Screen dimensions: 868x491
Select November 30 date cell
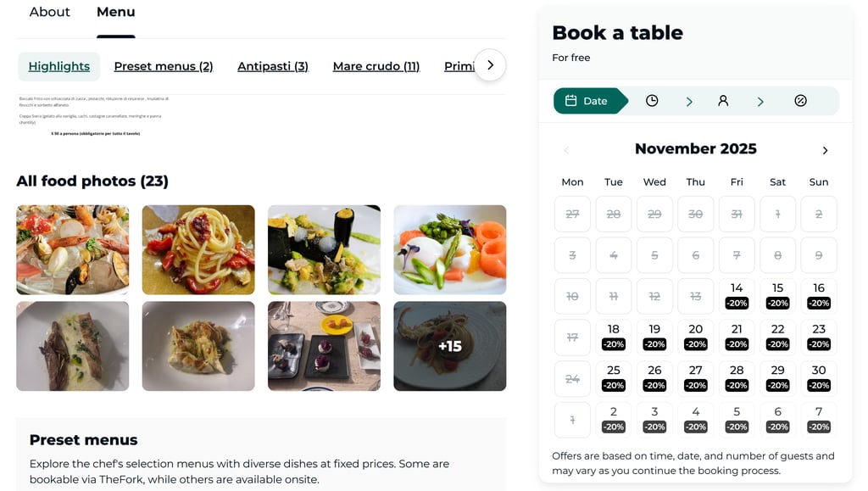click(x=818, y=377)
